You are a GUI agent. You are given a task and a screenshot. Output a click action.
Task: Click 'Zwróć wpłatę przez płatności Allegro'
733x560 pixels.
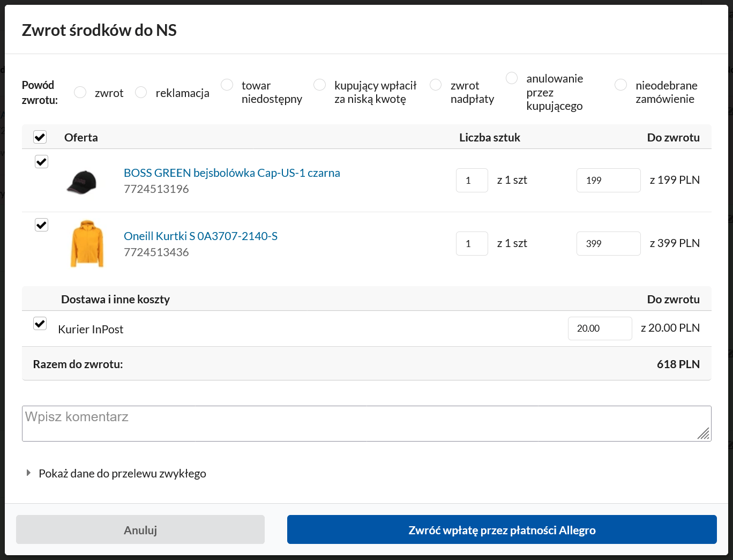(x=502, y=530)
